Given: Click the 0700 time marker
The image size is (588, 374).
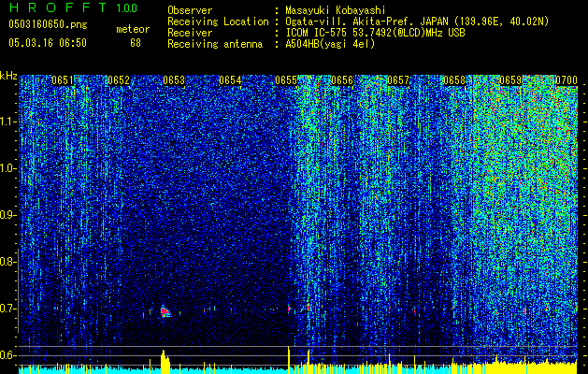Looking at the screenshot, I should 566,80.
